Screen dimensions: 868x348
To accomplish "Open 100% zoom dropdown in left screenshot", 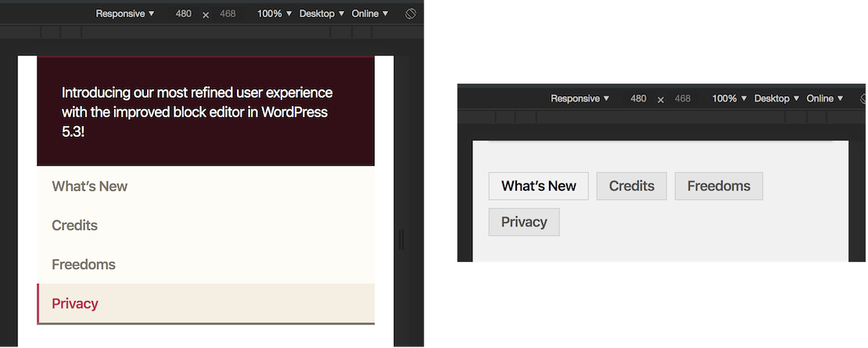I will 275,14.
